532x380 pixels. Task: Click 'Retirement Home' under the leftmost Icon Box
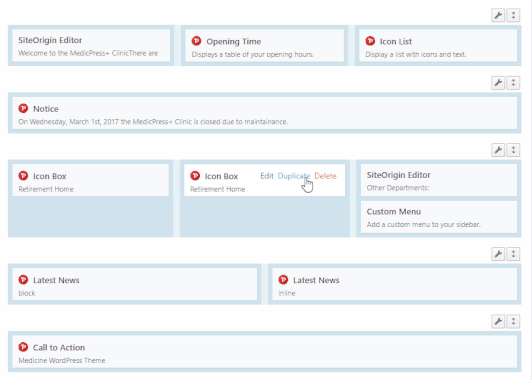pos(46,189)
